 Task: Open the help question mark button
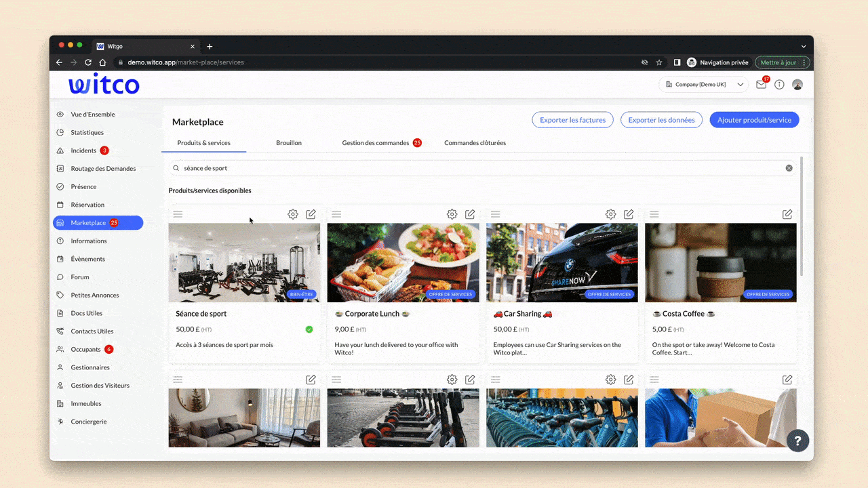click(798, 440)
